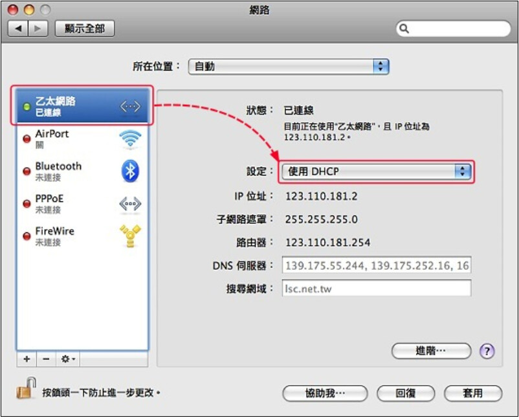The height and width of the screenshot is (420, 519).
Task: Open the gear action menu
Action: [68, 359]
